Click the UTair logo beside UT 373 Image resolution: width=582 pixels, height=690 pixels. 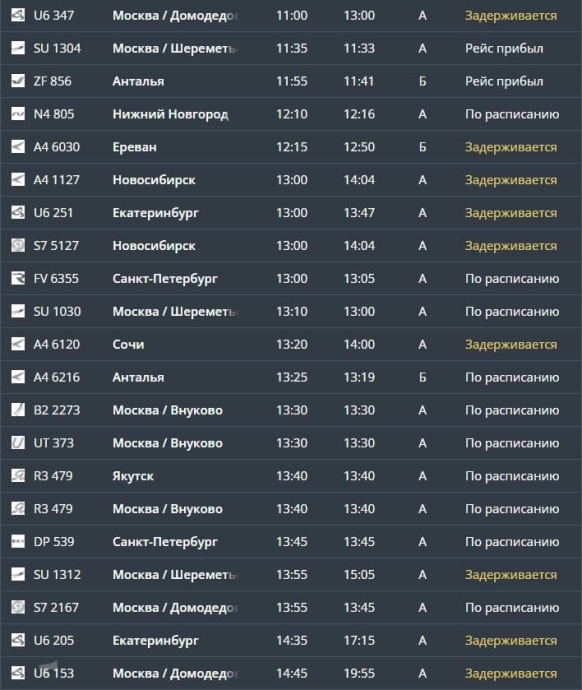(x=18, y=443)
